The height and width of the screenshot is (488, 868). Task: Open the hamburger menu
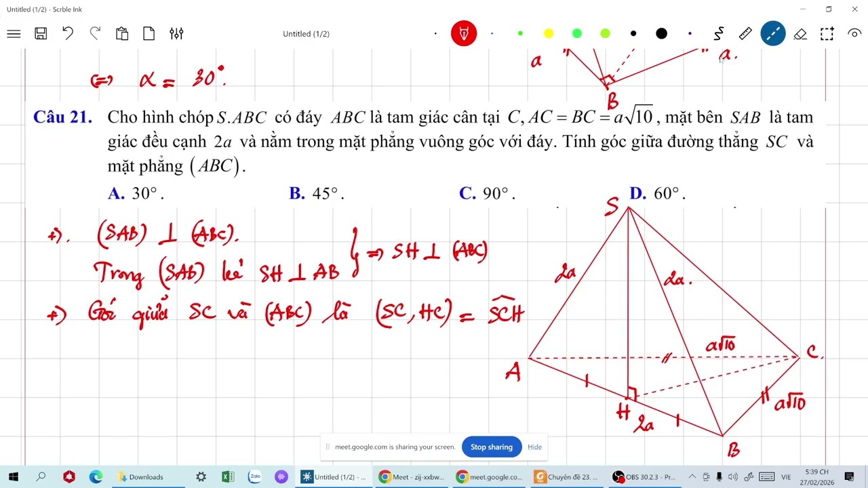point(14,34)
